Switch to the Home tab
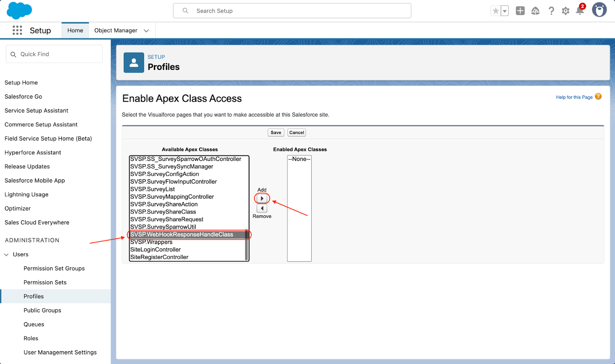The width and height of the screenshot is (615, 364). 75,30
